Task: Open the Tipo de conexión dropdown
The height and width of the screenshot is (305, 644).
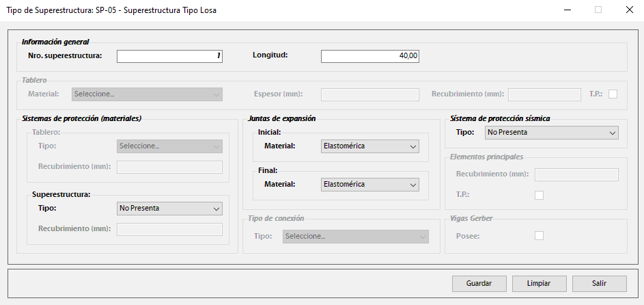Action: (x=355, y=237)
